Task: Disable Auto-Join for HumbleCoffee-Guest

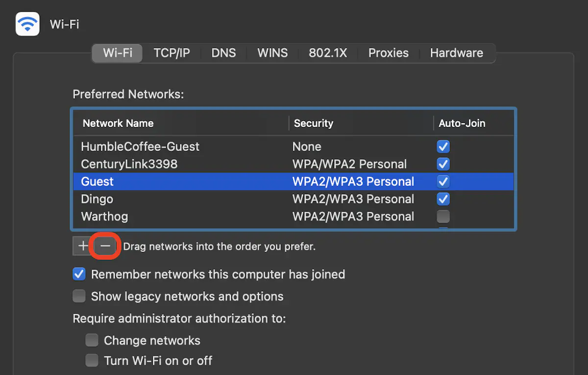Action: point(443,147)
